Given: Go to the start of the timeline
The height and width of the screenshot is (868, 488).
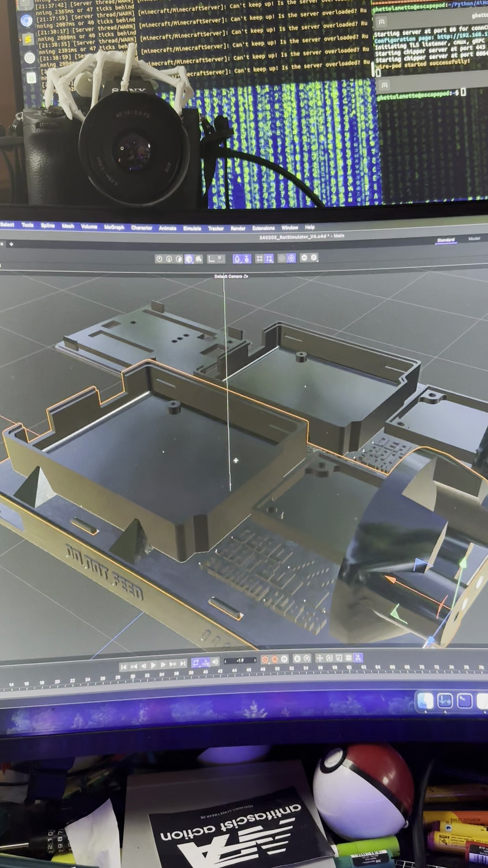Looking at the screenshot, I should (x=123, y=666).
